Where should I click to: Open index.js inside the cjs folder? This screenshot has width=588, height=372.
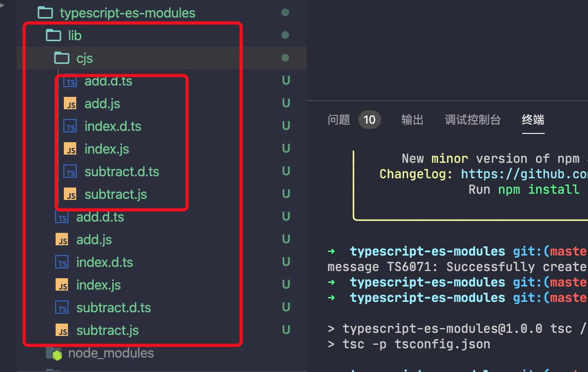107,149
